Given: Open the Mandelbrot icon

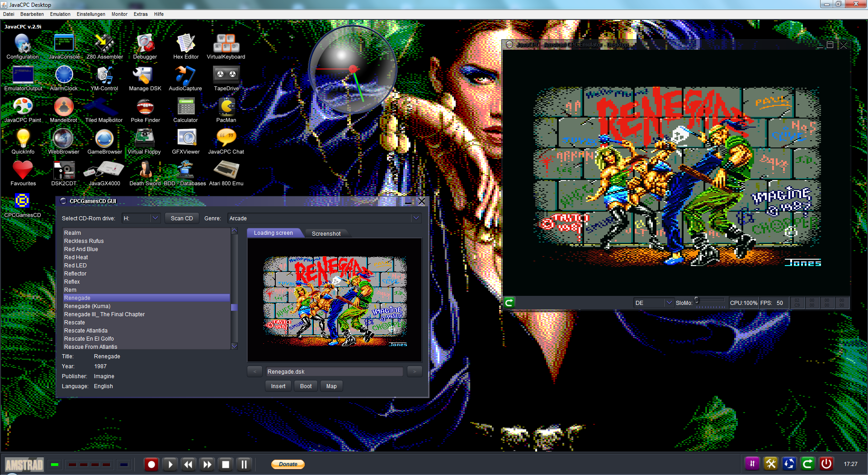Looking at the screenshot, I should click(64, 110).
